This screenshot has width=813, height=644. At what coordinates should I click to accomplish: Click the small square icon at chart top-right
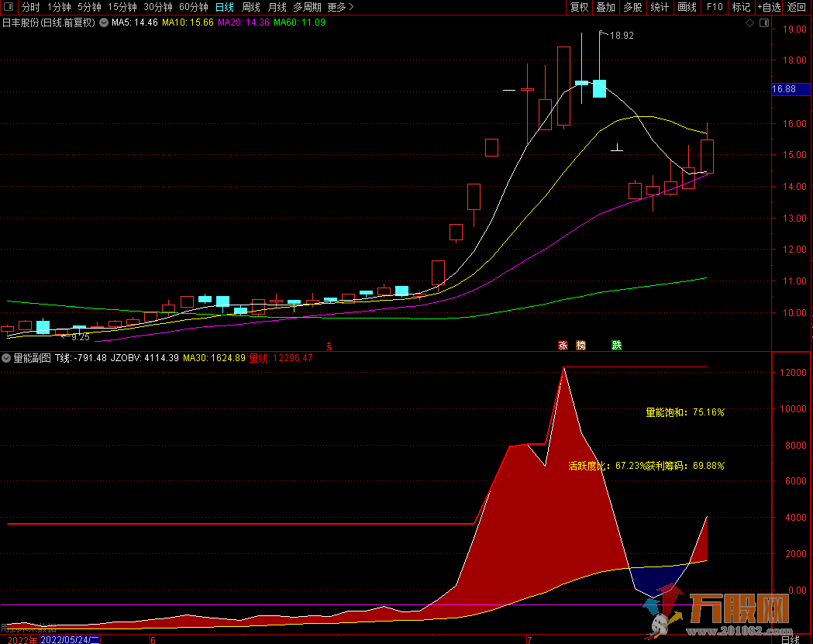[763, 23]
